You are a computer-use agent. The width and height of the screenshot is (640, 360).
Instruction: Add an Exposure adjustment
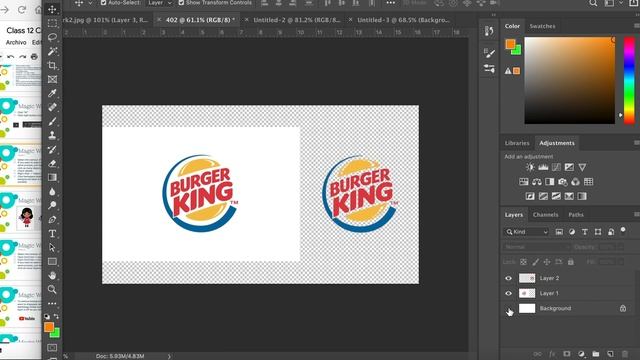tap(569, 167)
